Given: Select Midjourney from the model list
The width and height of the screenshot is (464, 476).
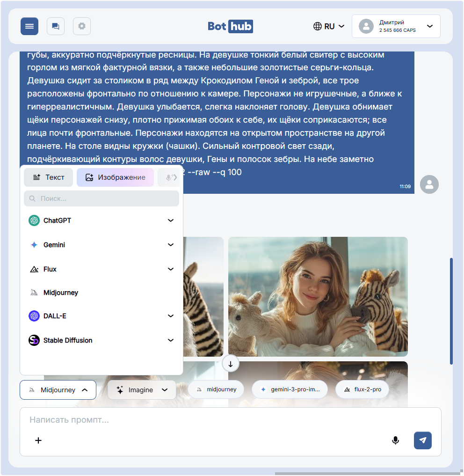Looking at the screenshot, I should tap(61, 293).
